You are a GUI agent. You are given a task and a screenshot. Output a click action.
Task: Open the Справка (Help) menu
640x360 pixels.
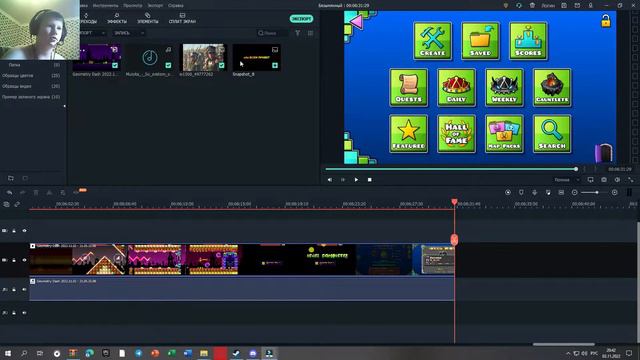click(x=176, y=6)
